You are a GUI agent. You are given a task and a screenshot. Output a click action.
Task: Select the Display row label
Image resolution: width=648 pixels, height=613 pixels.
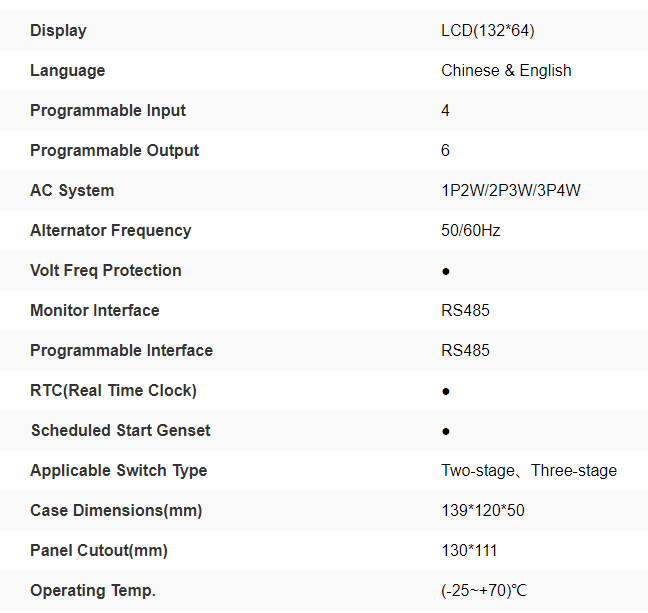point(58,31)
